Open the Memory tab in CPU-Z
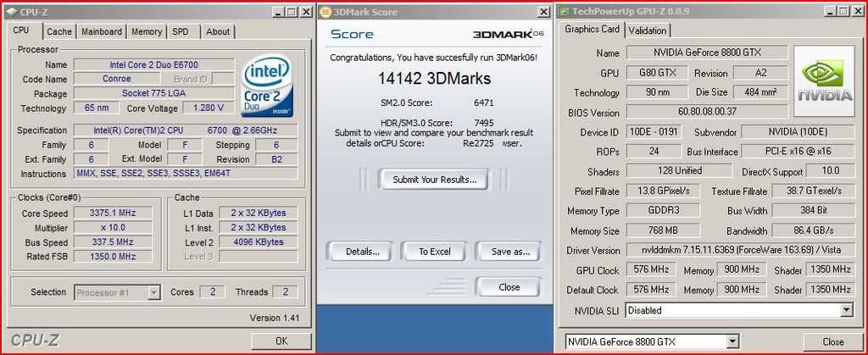This screenshot has height=355, width=868. click(147, 31)
